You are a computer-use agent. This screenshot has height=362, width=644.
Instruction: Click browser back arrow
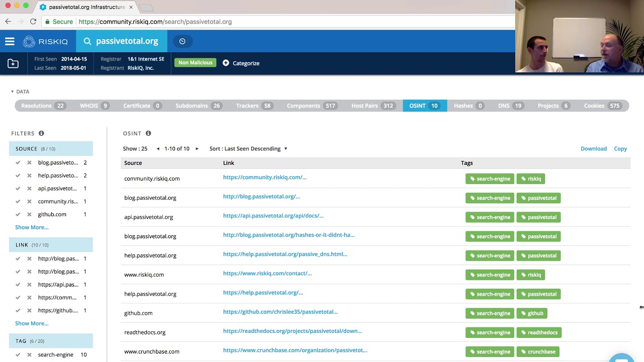(8, 22)
